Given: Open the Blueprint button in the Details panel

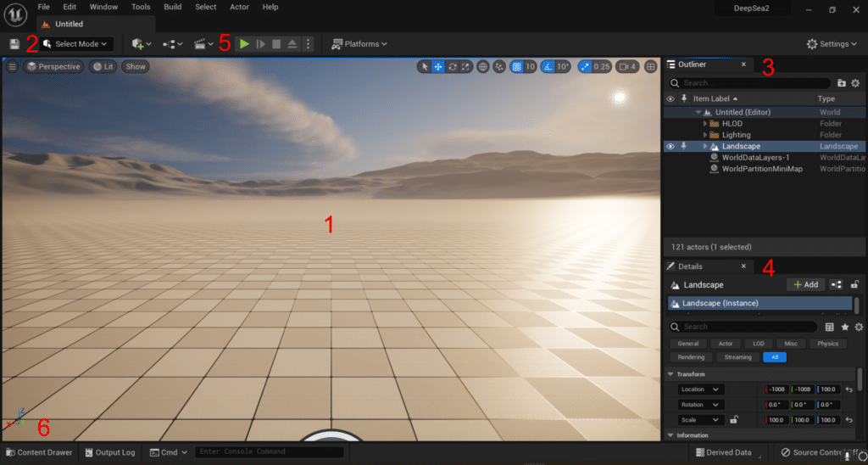Looking at the screenshot, I should point(836,285).
